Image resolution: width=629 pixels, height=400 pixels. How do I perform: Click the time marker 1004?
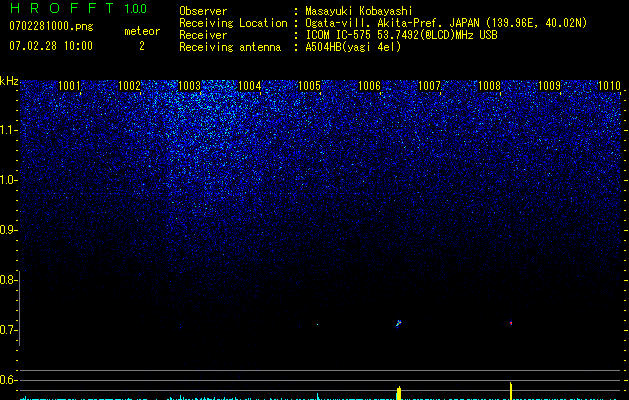(250, 85)
